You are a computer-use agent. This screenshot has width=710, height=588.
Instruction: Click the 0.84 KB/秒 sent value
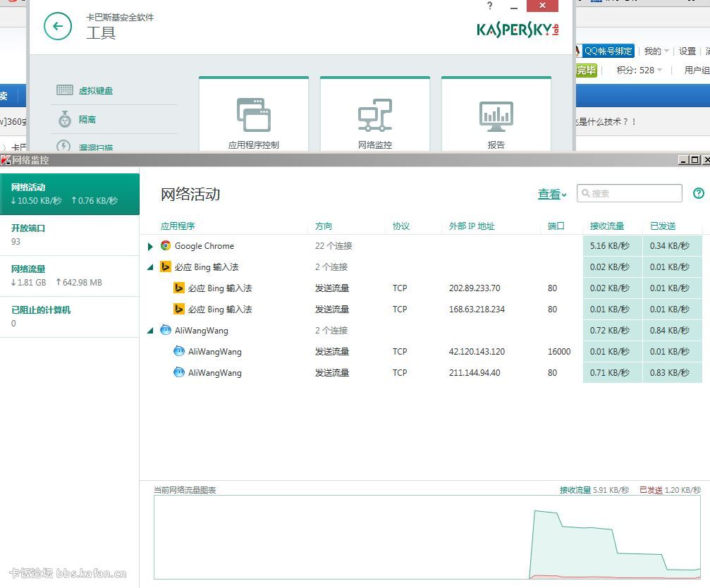coord(670,331)
